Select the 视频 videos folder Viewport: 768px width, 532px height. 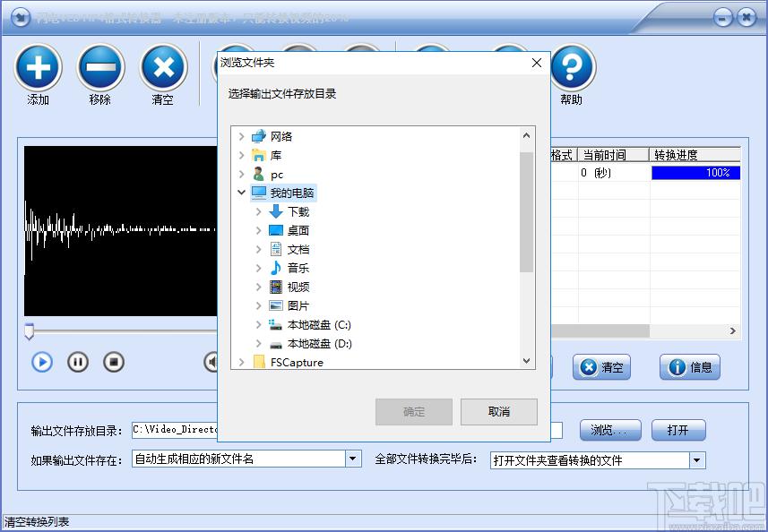[x=298, y=287]
